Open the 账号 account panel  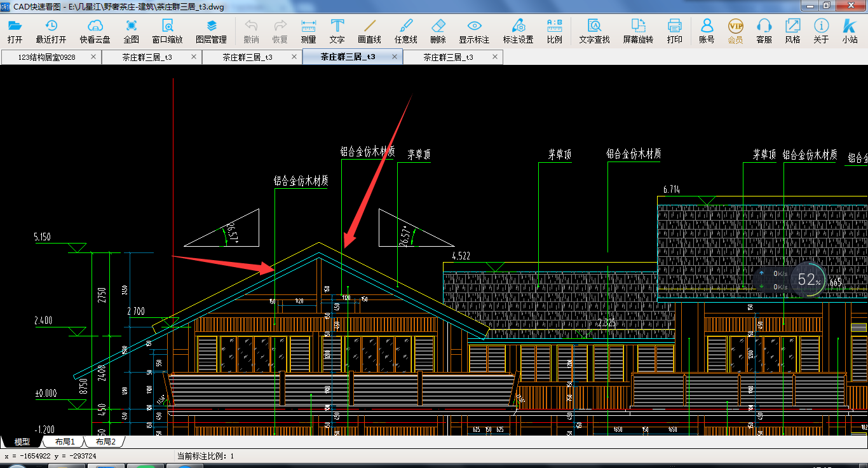click(707, 31)
